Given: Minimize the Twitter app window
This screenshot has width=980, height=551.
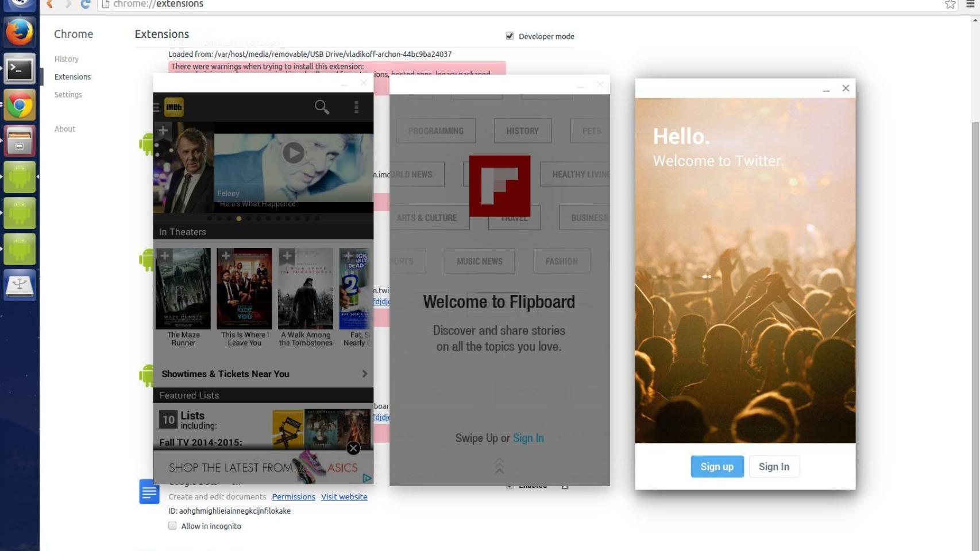Looking at the screenshot, I should tap(826, 89).
